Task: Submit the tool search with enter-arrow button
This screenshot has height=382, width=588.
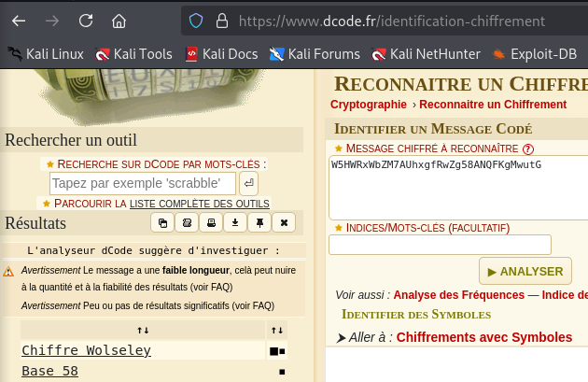Action: (x=248, y=183)
